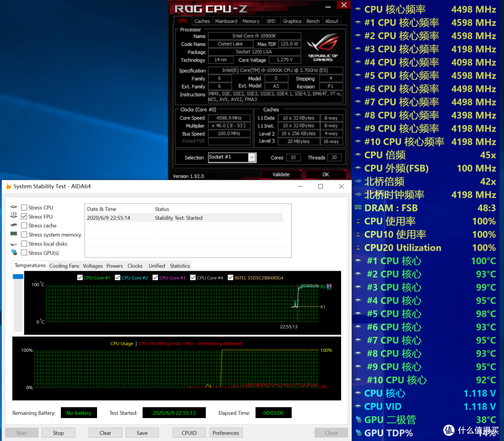Viewport: 504px width, 441px height.
Task: Enable the Stress cache checkbox
Action: [x=24, y=225]
